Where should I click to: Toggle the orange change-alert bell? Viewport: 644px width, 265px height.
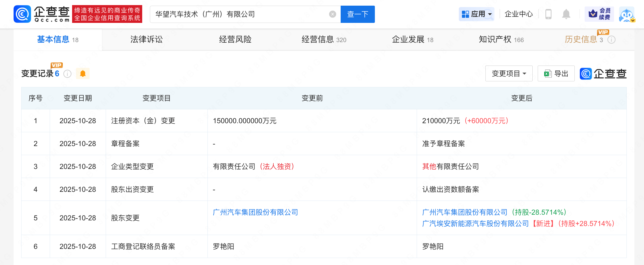tap(83, 74)
